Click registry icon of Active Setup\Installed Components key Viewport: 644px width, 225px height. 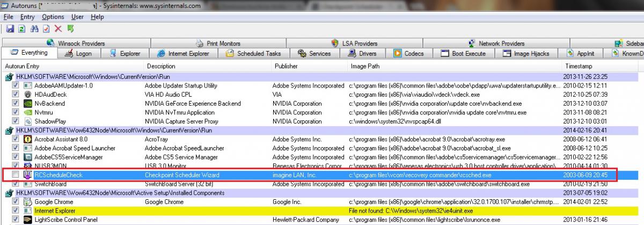10,193
